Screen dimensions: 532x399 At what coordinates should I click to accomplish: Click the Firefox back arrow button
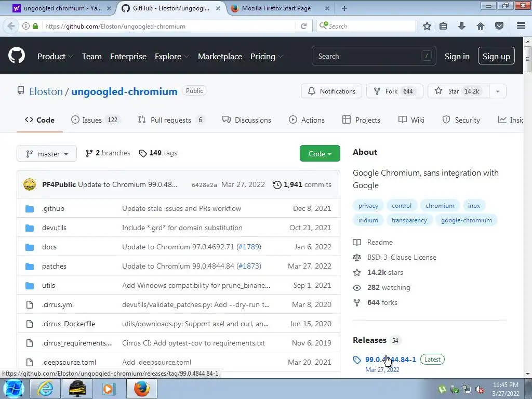pos(11,26)
